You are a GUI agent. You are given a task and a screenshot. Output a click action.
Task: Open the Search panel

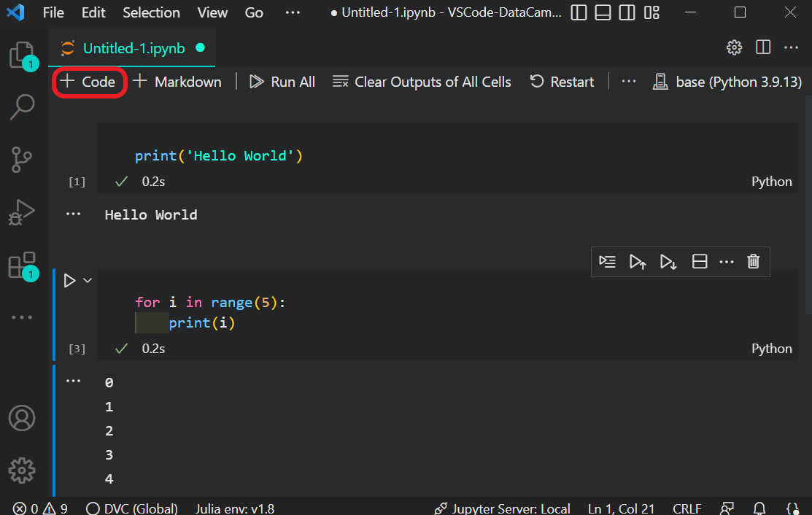[22, 107]
